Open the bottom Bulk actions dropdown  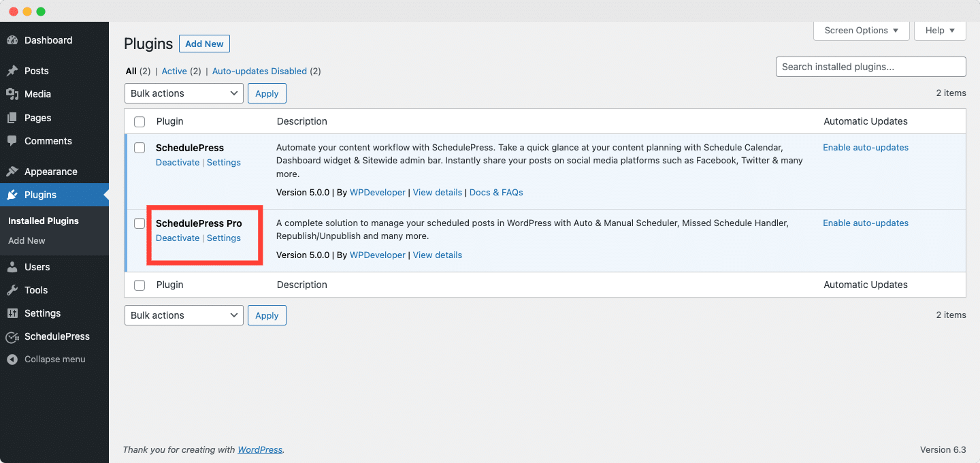(x=184, y=315)
